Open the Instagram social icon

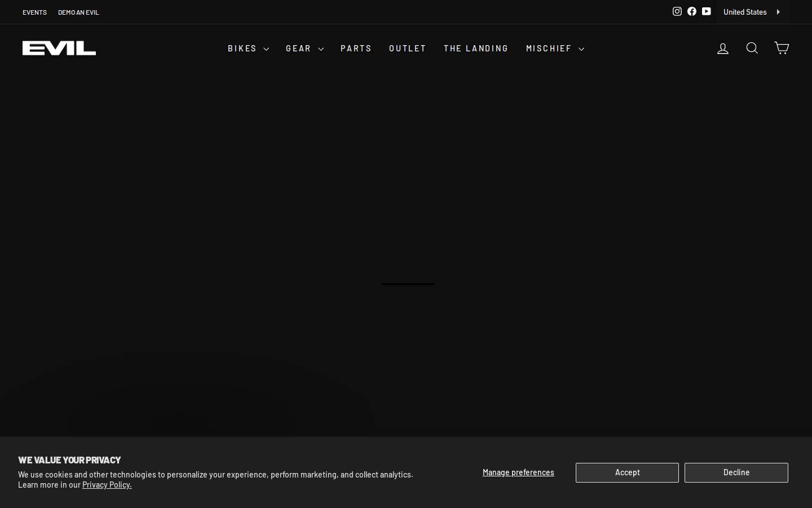(x=677, y=11)
